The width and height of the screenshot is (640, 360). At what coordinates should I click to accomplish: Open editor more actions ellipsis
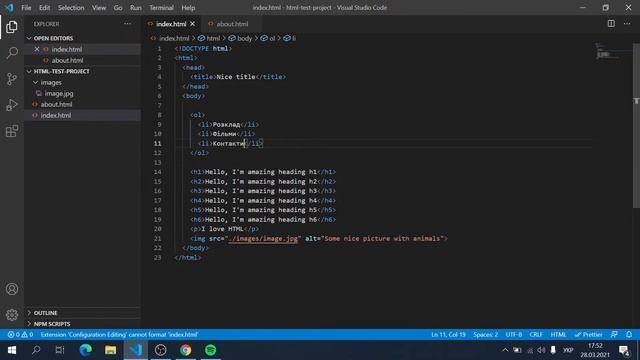pos(627,24)
